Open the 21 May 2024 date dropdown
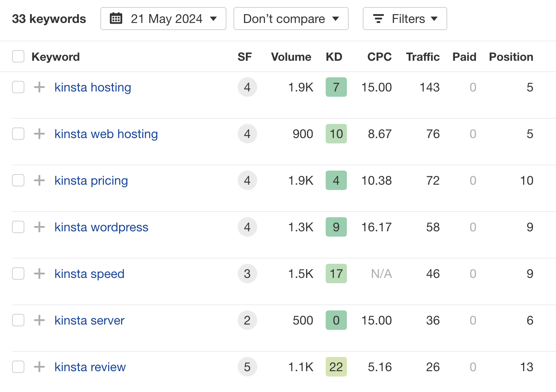Image resolution: width=556 pixels, height=392 pixels. tap(163, 19)
